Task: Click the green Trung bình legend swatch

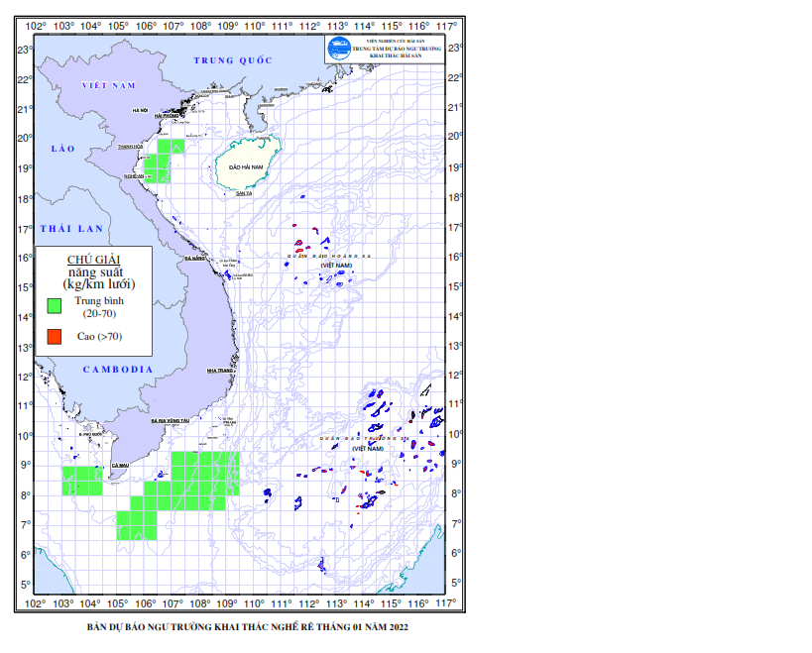Action: [54, 306]
